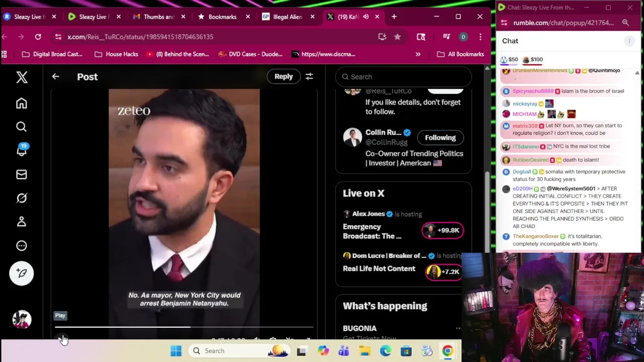Open Task View on taskbar
The width and height of the screenshot is (644, 362).
coord(301,351)
